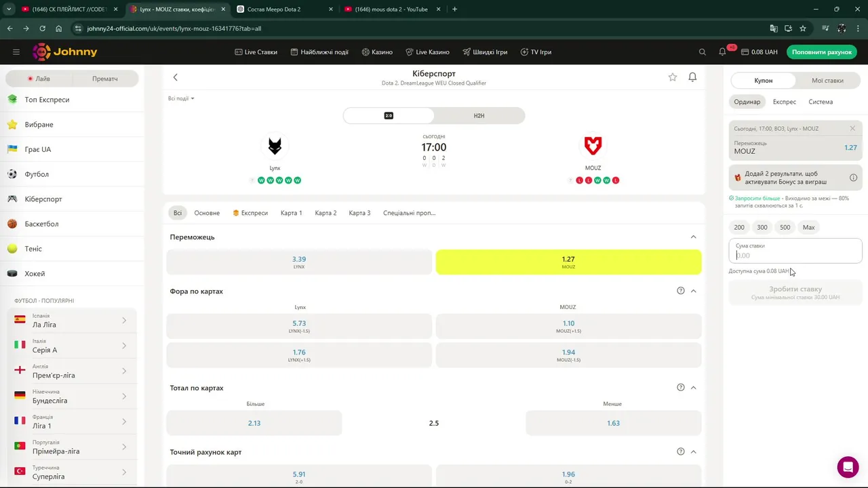This screenshot has width=868, height=488.
Task: Open Топ Експреси in sidebar
Action: tap(72, 100)
